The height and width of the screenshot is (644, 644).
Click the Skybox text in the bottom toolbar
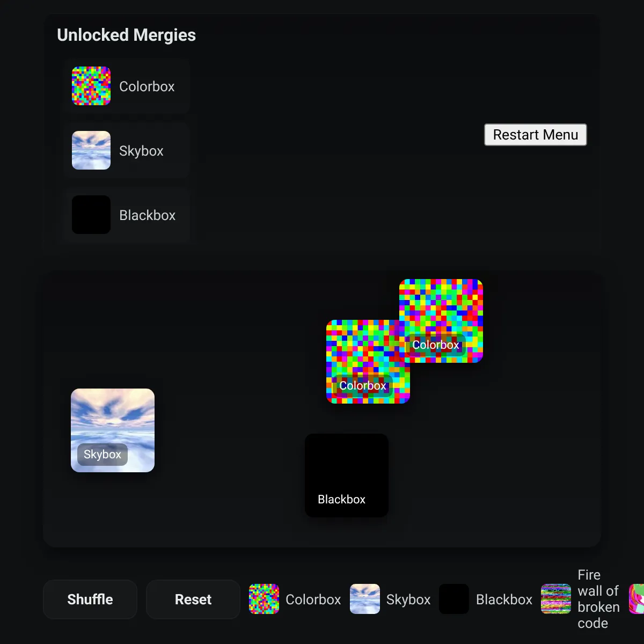tap(408, 599)
